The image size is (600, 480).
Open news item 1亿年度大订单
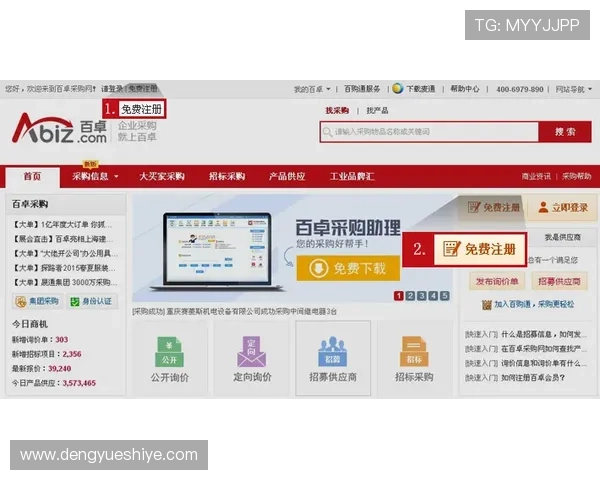click(62, 224)
